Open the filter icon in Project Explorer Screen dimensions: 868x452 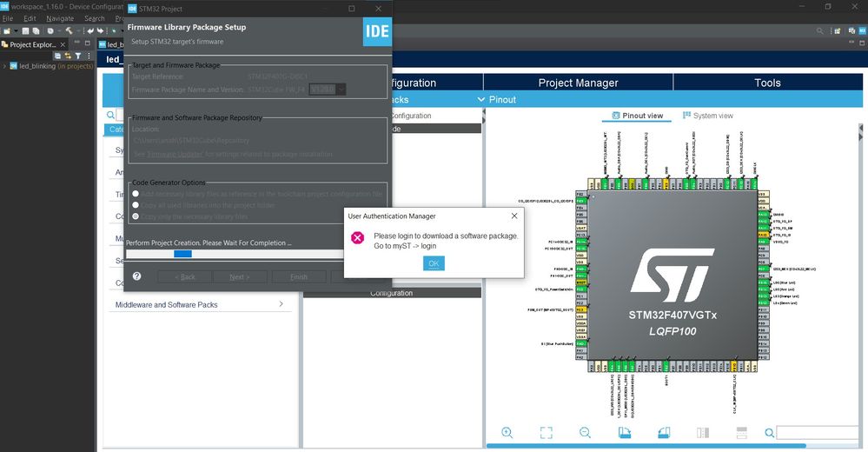[78, 56]
